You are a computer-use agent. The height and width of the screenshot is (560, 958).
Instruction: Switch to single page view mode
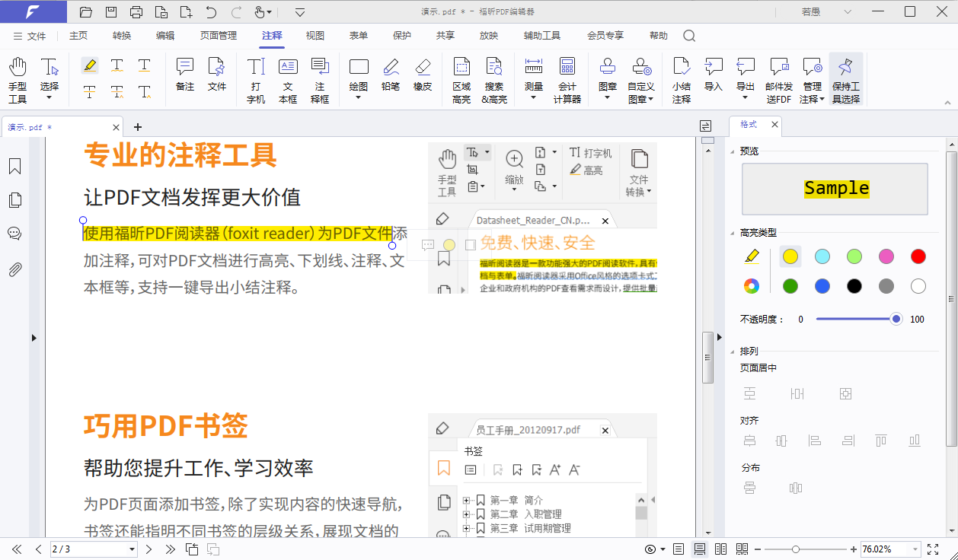point(679,549)
